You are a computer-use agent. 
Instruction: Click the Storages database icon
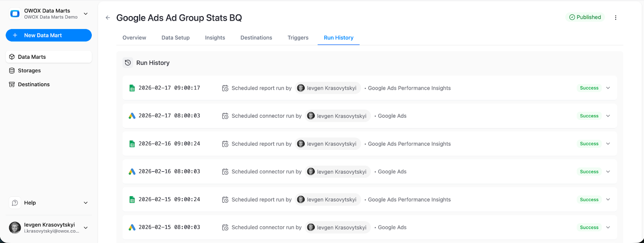pos(12,71)
